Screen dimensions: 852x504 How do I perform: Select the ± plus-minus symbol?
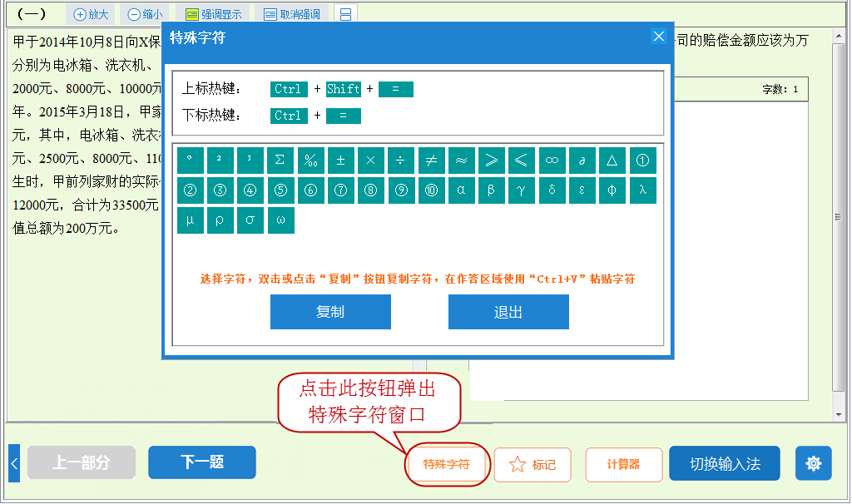pyautogui.click(x=340, y=160)
